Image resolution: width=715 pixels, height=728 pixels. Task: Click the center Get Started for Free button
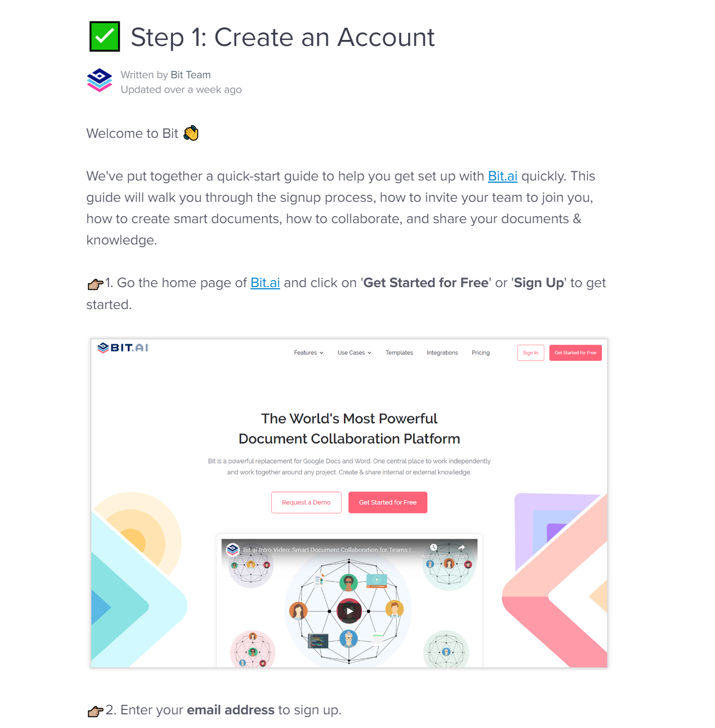(x=388, y=503)
